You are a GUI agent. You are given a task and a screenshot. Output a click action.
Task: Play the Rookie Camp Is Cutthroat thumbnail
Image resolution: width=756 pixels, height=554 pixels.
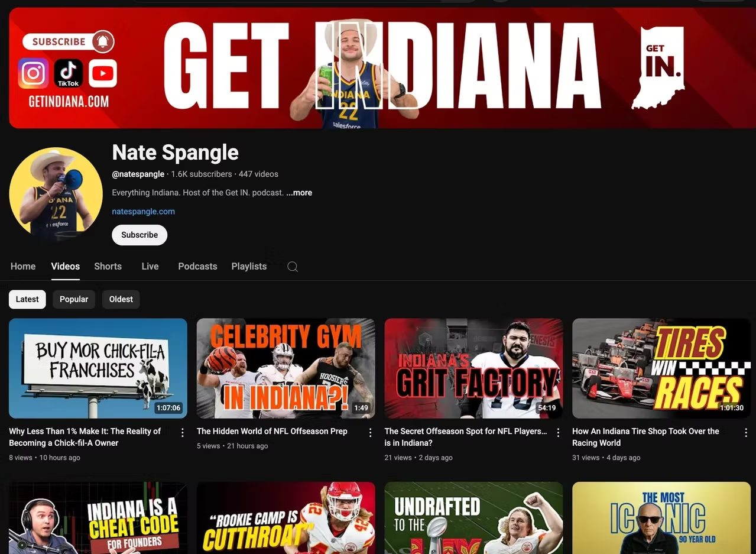click(x=286, y=518)
